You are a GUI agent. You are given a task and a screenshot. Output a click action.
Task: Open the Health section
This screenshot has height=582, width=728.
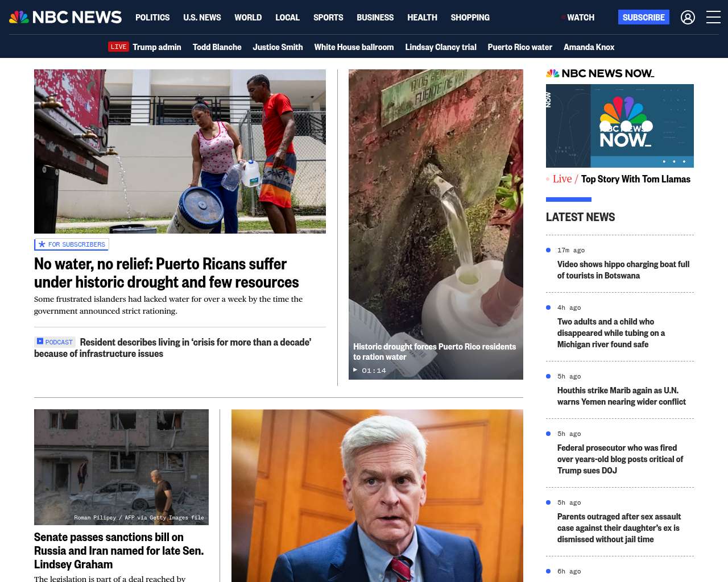click(x=422, y=18)
